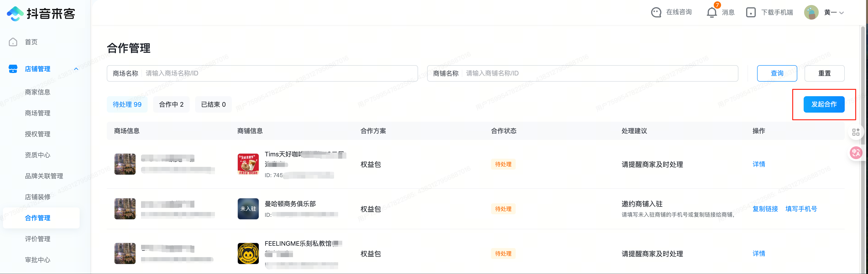Switch to the 已结束 0 tab

213,104
